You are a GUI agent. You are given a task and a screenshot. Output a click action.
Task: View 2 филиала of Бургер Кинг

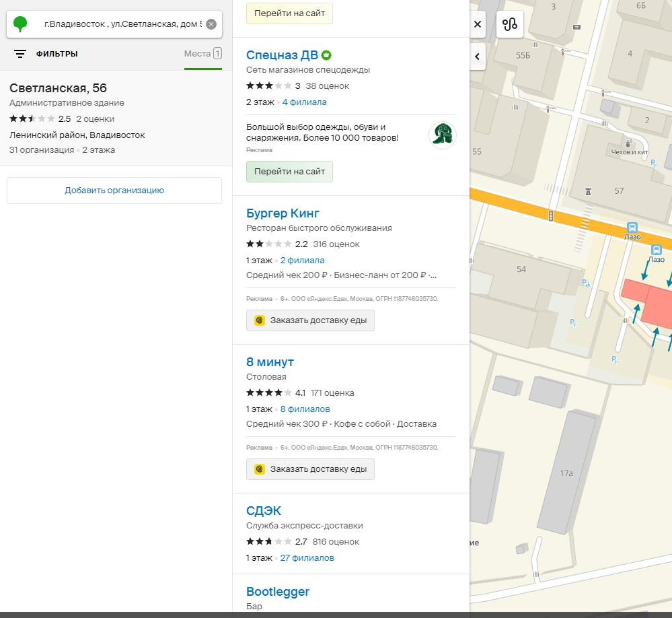[x=302, y=261]
